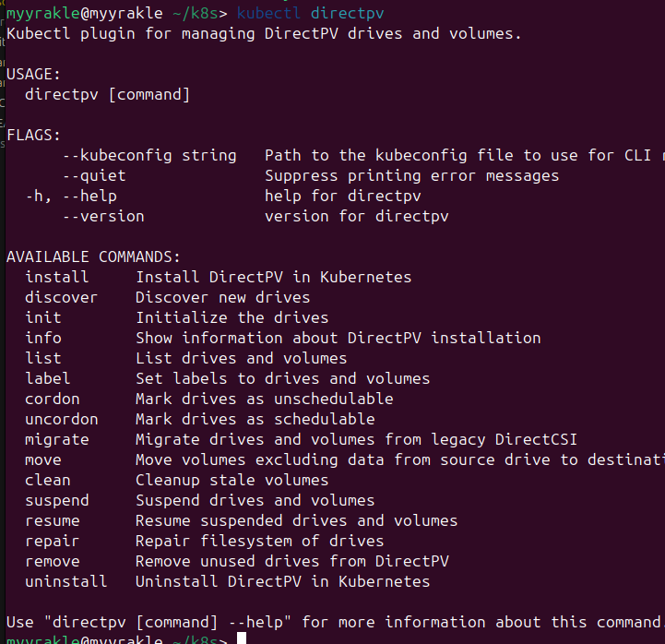
Task: Click the '--quiet' flag text
Action: pos(94,175)
